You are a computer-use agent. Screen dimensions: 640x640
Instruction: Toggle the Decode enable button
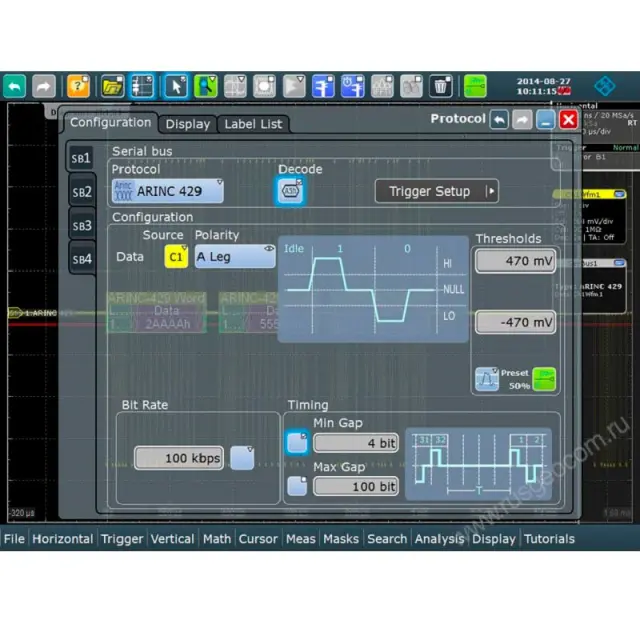pyautogui.click(x=290, y=192)
